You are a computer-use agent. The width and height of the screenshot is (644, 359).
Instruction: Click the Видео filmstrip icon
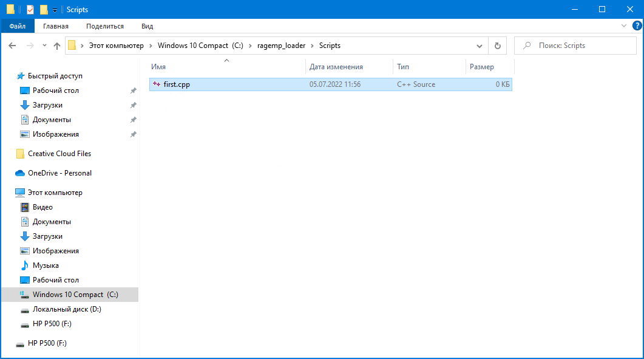(25, 207)
